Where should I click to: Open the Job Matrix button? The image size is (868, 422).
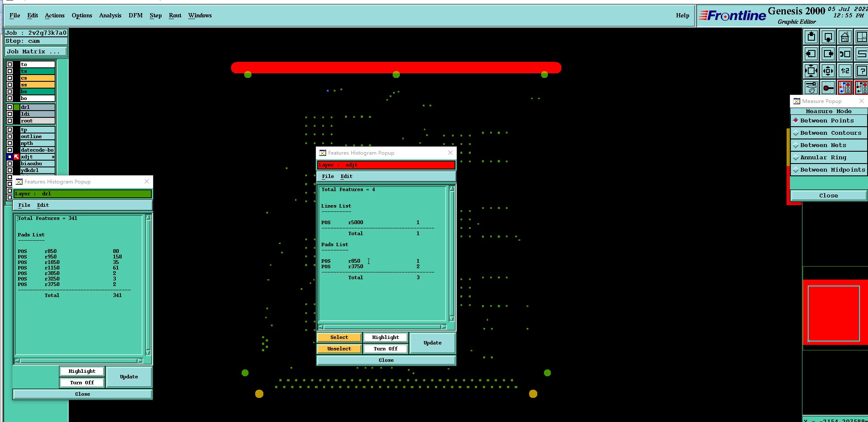point(36,51)
